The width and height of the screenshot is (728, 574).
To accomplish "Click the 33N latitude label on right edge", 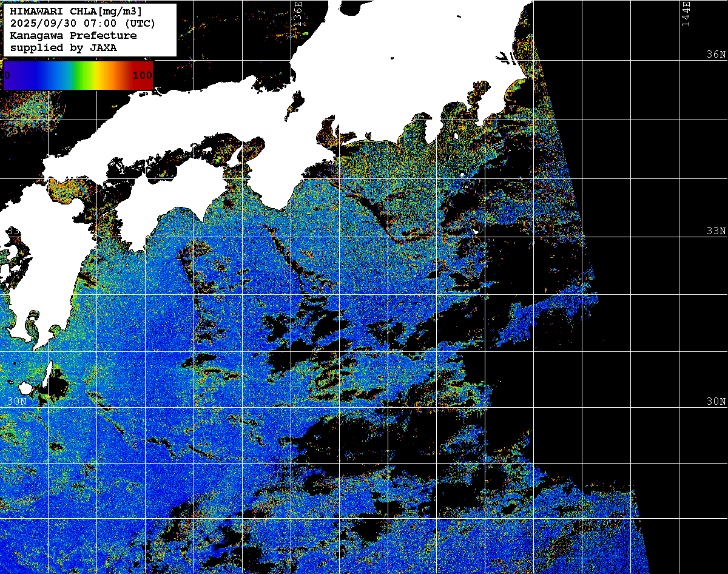I will coord(716,231).
